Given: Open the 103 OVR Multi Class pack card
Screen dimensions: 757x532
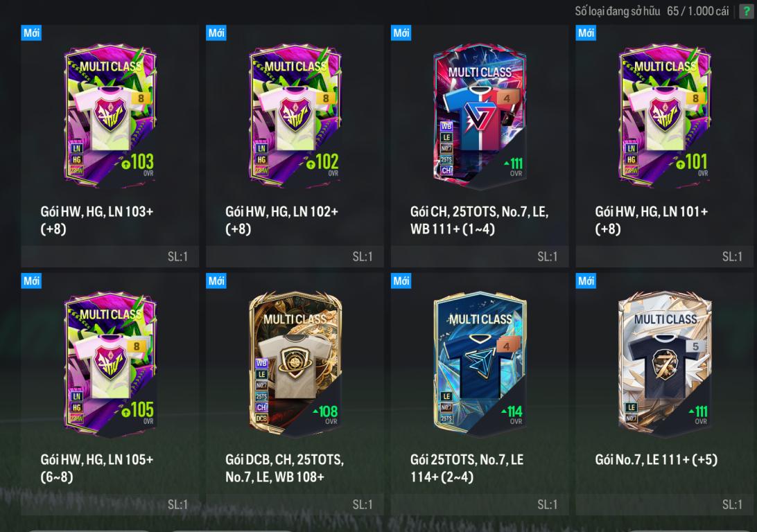Looking at the screenshot, I should click(110, 116).
